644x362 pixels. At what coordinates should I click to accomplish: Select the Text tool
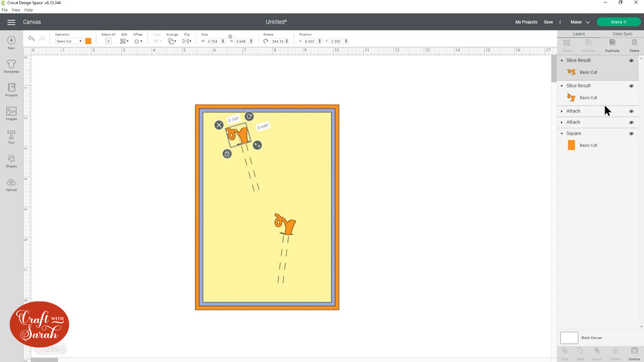(x=11, y=137)
